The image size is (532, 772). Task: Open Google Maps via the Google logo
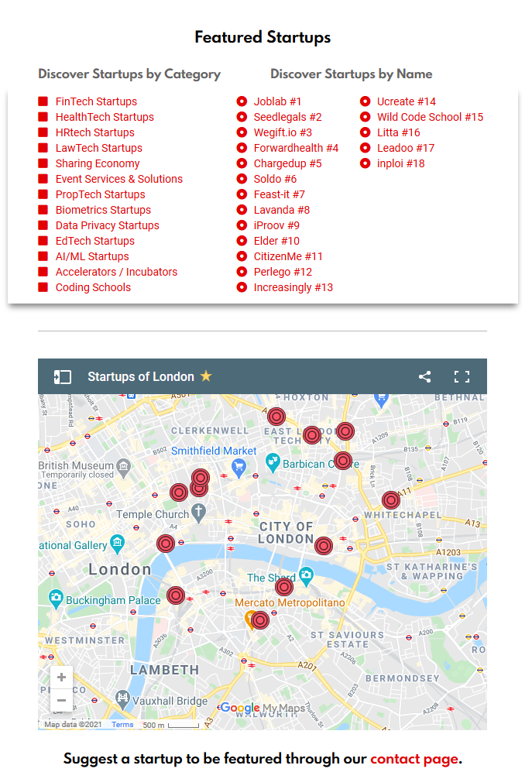pos(241,709)
